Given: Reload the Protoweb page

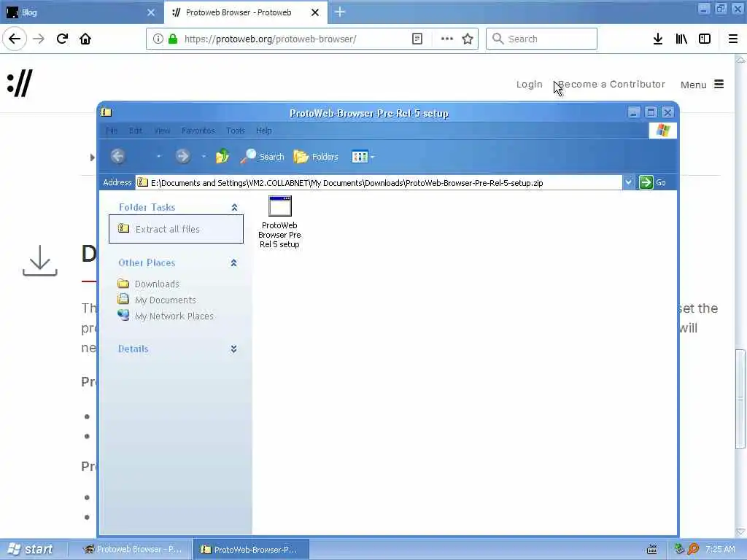Looking at the screenshot, I should (x=62, y=39).
